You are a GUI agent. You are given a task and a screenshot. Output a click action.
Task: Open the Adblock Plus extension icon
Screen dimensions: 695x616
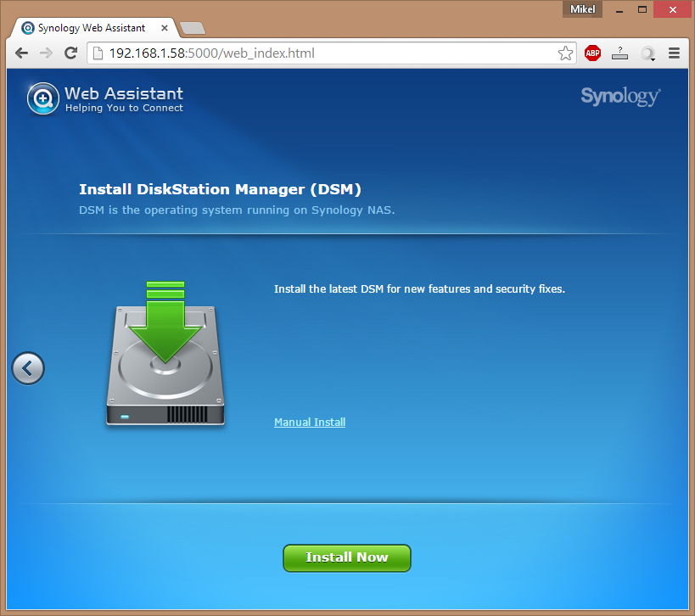click(592, 53)
